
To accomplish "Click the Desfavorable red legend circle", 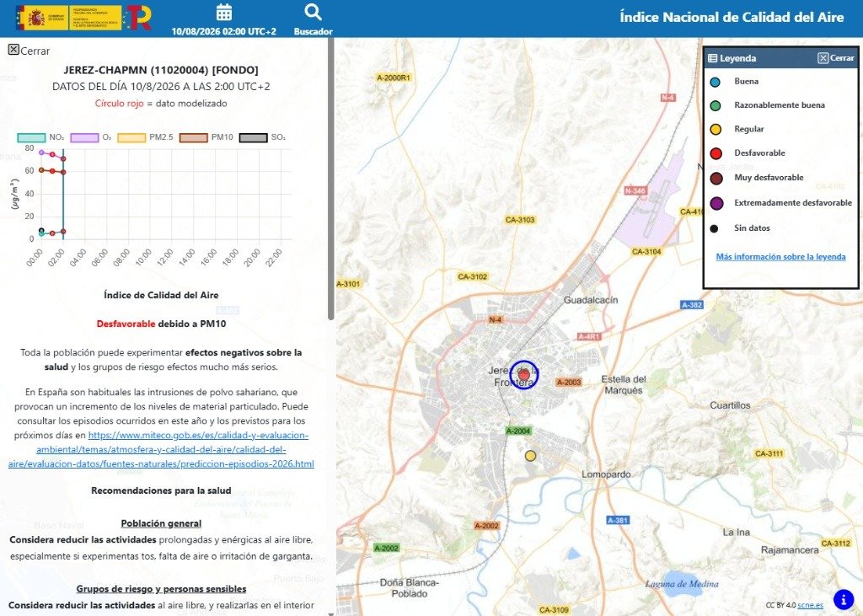I will pos(716,153).
